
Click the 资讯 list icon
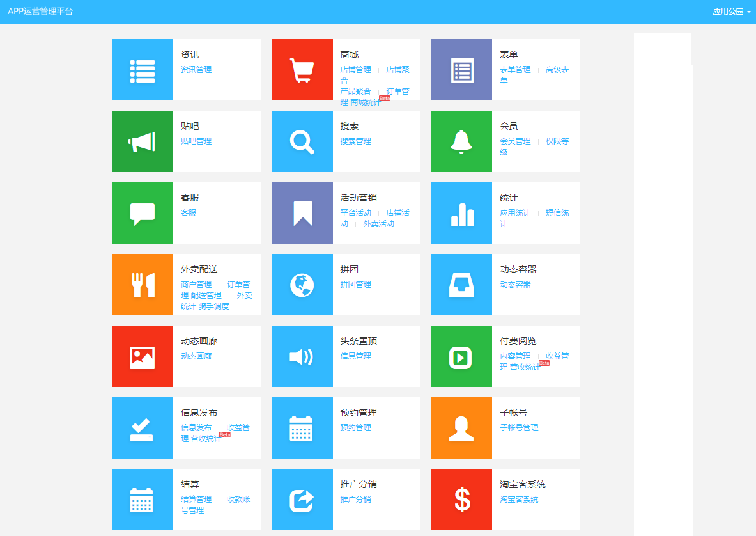tap(142, 70)
